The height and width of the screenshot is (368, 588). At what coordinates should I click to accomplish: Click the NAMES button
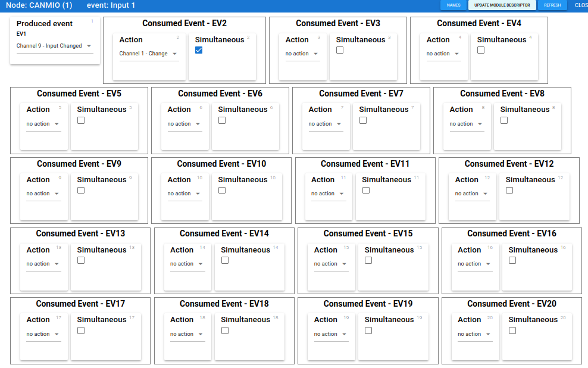pyautogui.click(x=453, y=5)
